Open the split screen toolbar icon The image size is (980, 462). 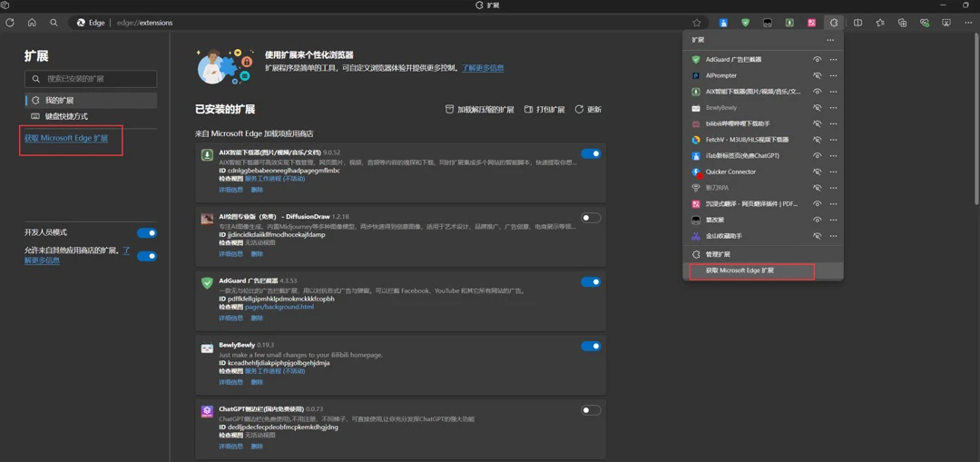click(857, 23)
